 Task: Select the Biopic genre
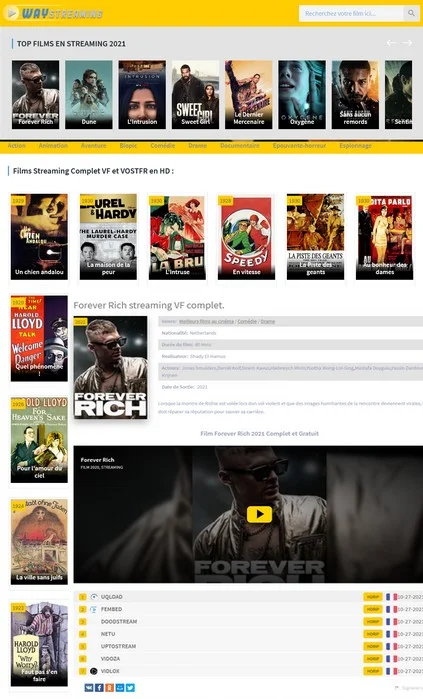(x=128, y=146)
